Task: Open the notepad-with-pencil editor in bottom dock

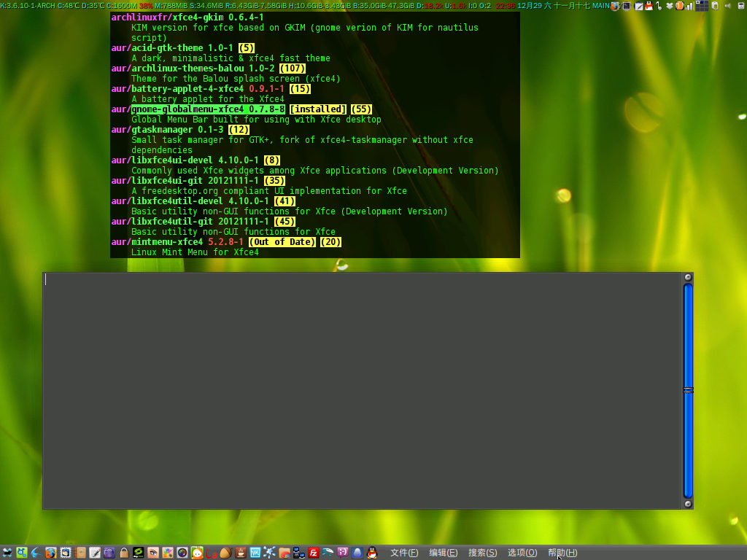Action: (94, 553)
